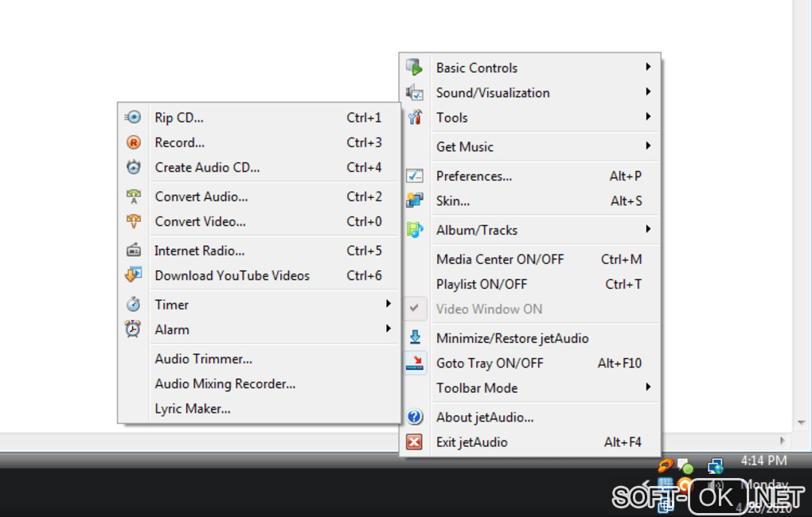Choose Skin menu entry
812x517 pixels.
click(x=529, y=200)
